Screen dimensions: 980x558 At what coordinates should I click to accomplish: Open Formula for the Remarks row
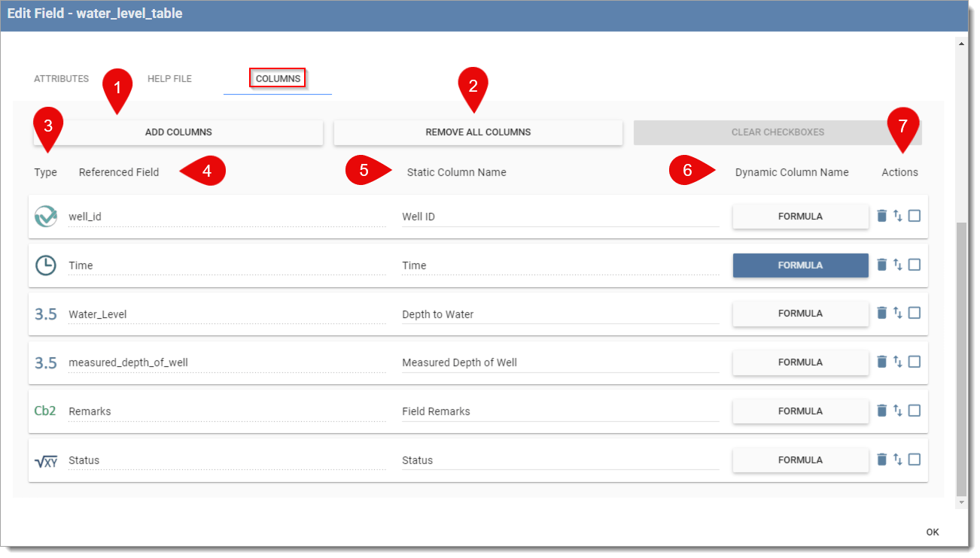[800, 411]
